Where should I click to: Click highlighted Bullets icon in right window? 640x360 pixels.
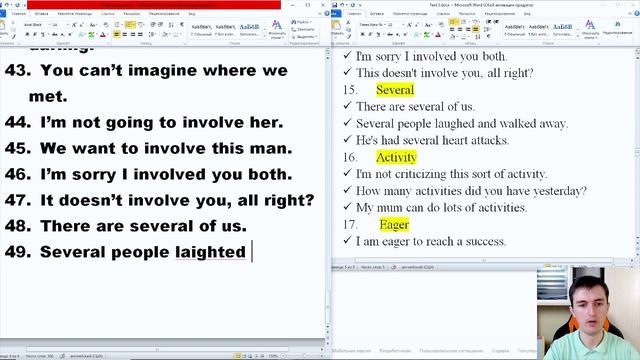[453, 22]
